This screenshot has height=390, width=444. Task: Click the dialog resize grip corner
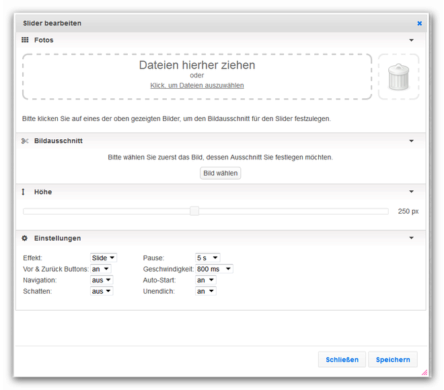[x=424, y=373]
